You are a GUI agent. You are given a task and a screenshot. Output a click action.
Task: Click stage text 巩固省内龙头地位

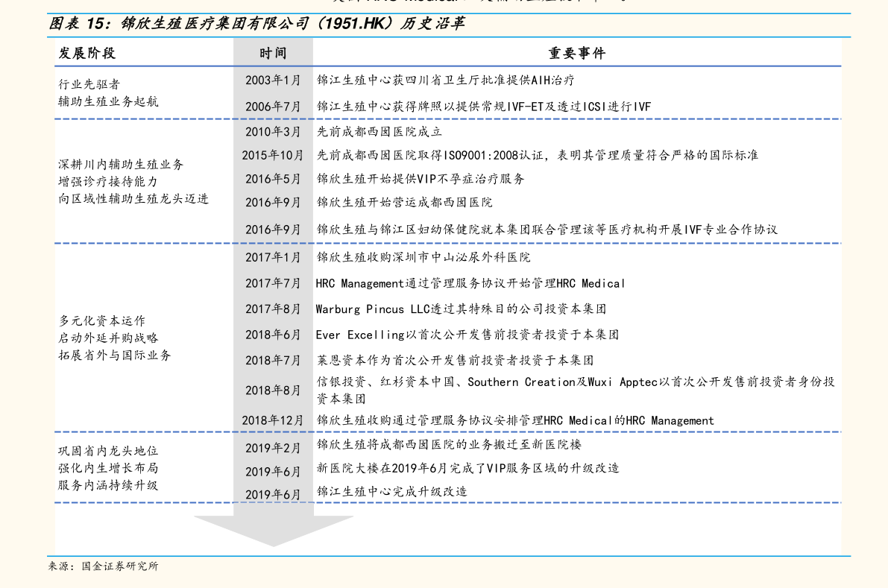click(108, 451)
